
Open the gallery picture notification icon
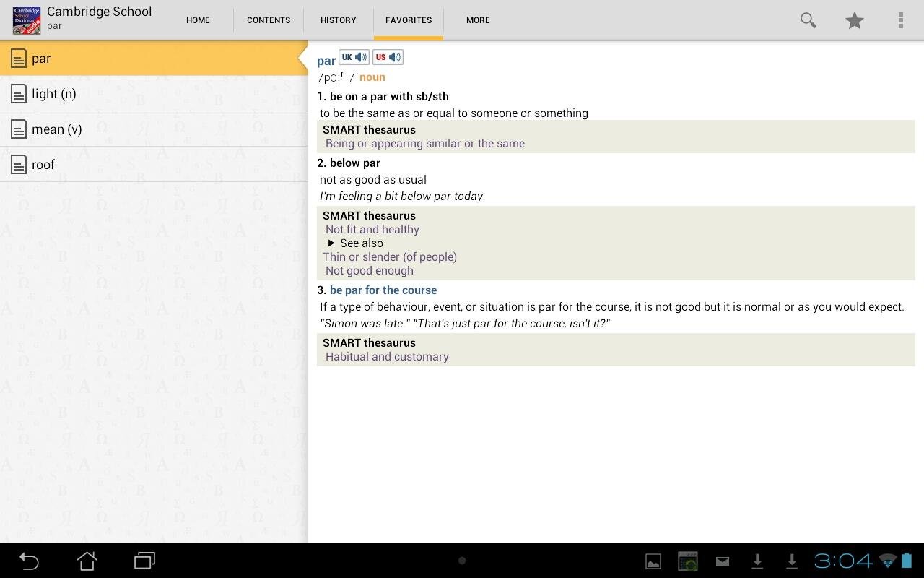[653, 561]
